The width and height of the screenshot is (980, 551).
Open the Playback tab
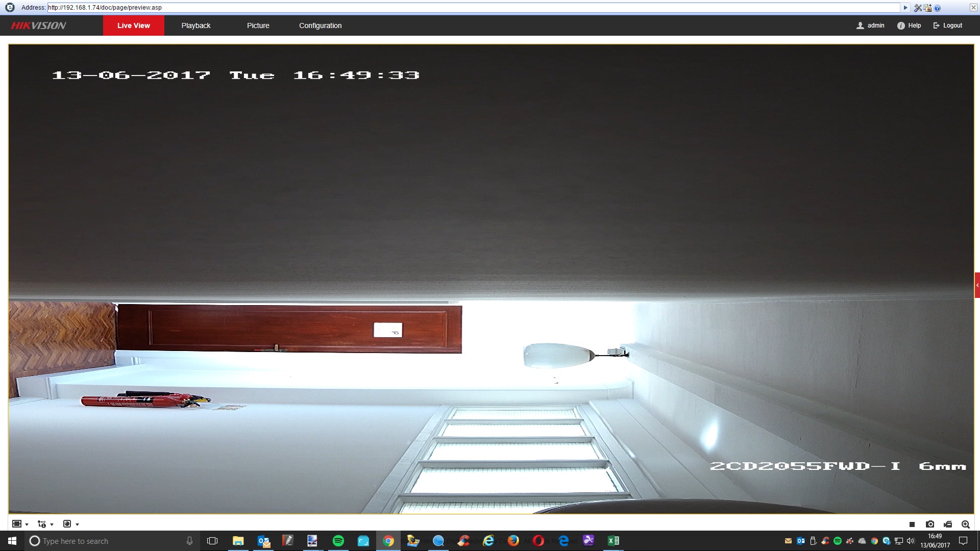click(x=195, y=26)
